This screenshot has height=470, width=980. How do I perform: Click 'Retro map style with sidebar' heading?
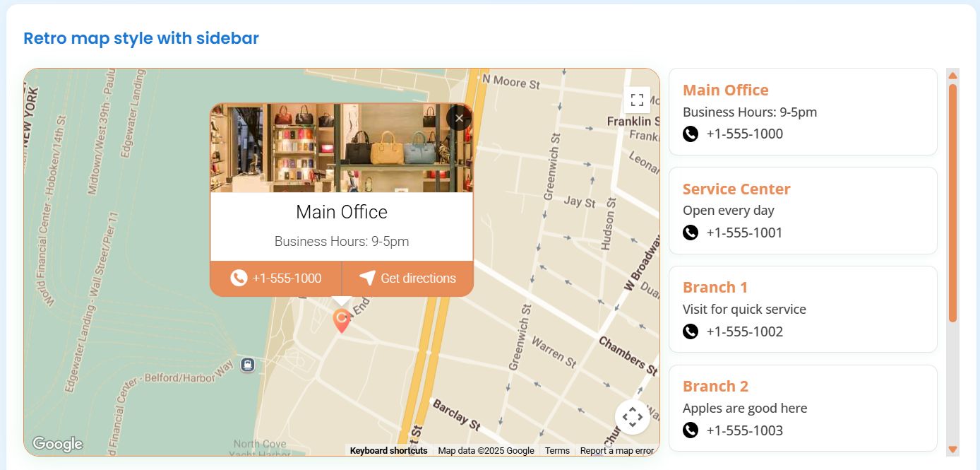(x=141, y=38)
